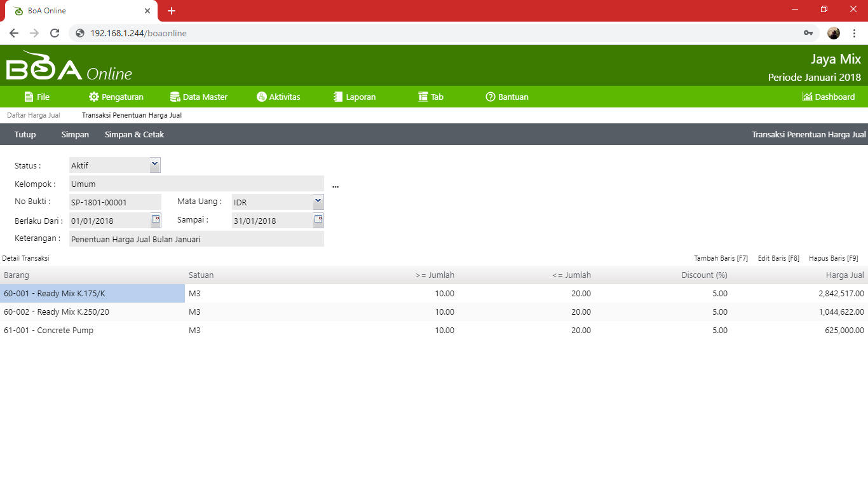Open the Data Master menu

(x=199, y=97)
